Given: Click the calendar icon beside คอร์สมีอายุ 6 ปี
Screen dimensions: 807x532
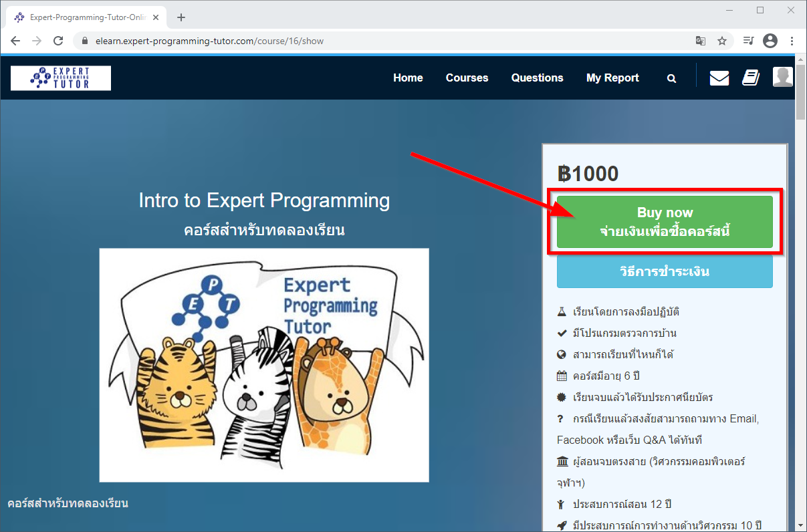Looking at the screenshot, I should point(562,376).
